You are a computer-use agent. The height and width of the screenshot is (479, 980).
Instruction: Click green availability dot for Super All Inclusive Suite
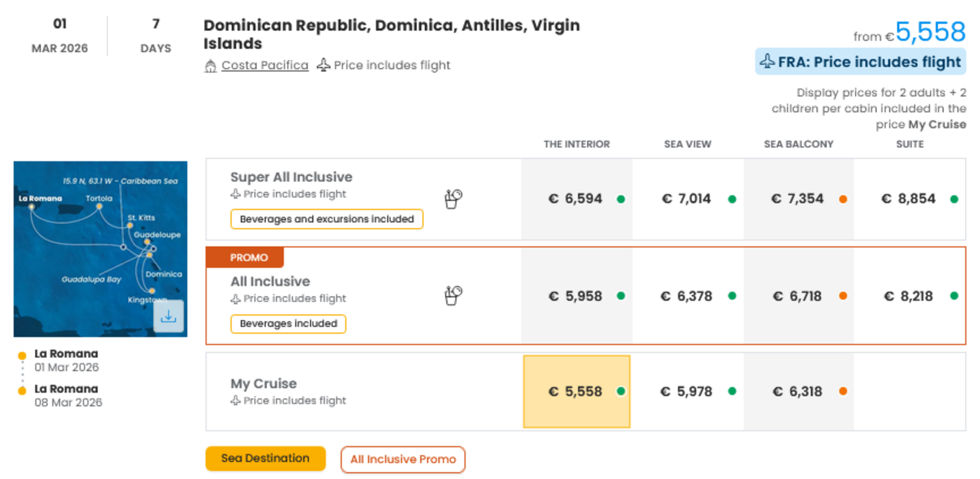point(954,199)
